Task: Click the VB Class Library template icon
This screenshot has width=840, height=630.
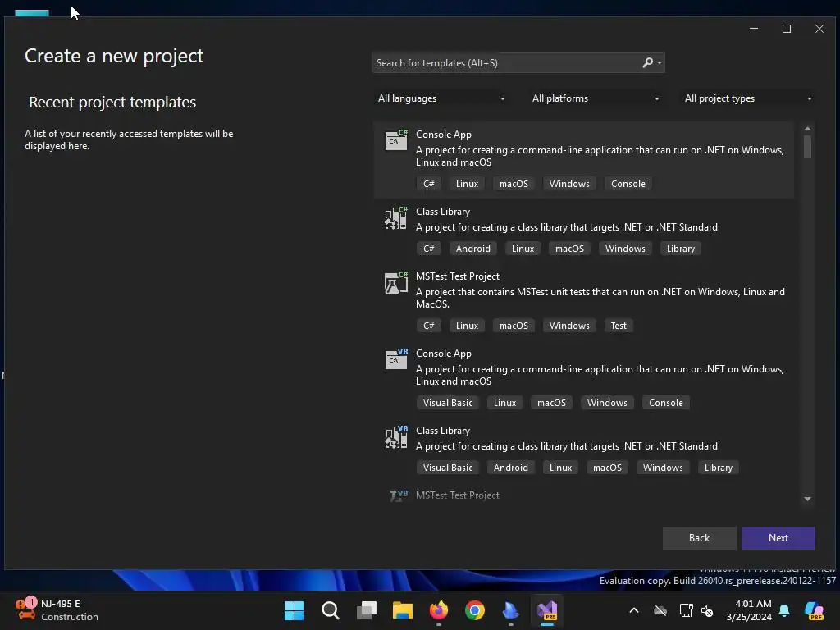Action: [x=396, y=436]
